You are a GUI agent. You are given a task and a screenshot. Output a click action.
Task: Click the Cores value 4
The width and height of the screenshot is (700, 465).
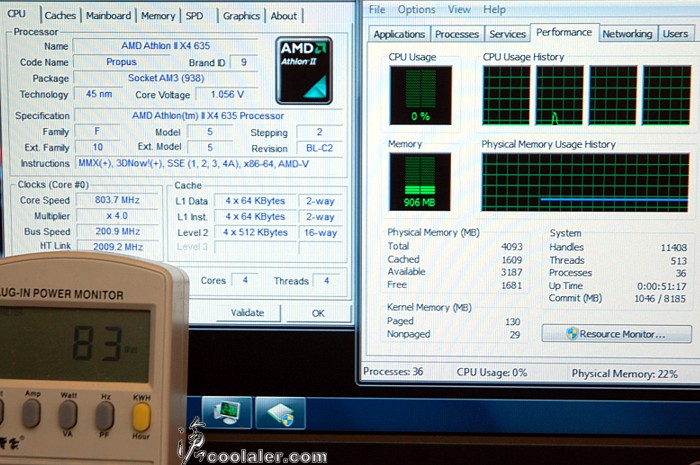click(245, 280)
